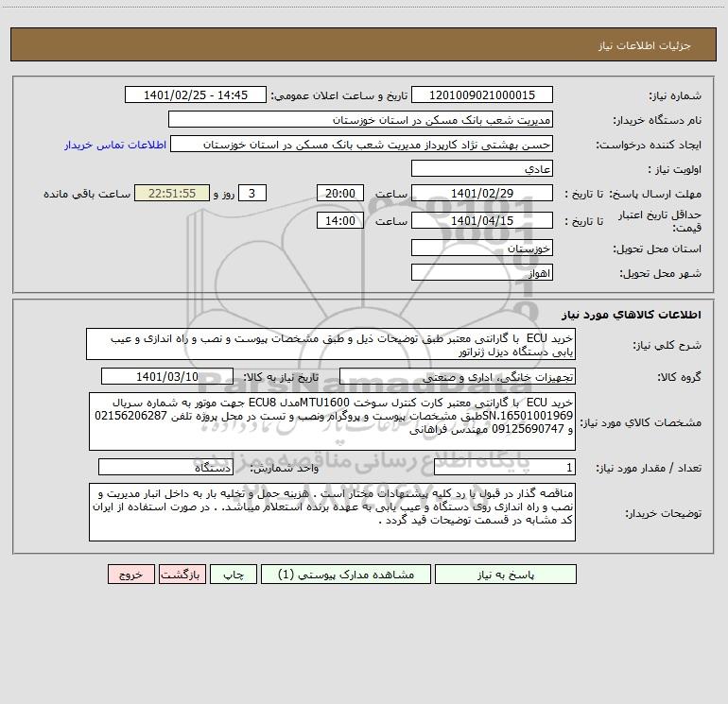Click the بازگشت back button

[182, 575]
